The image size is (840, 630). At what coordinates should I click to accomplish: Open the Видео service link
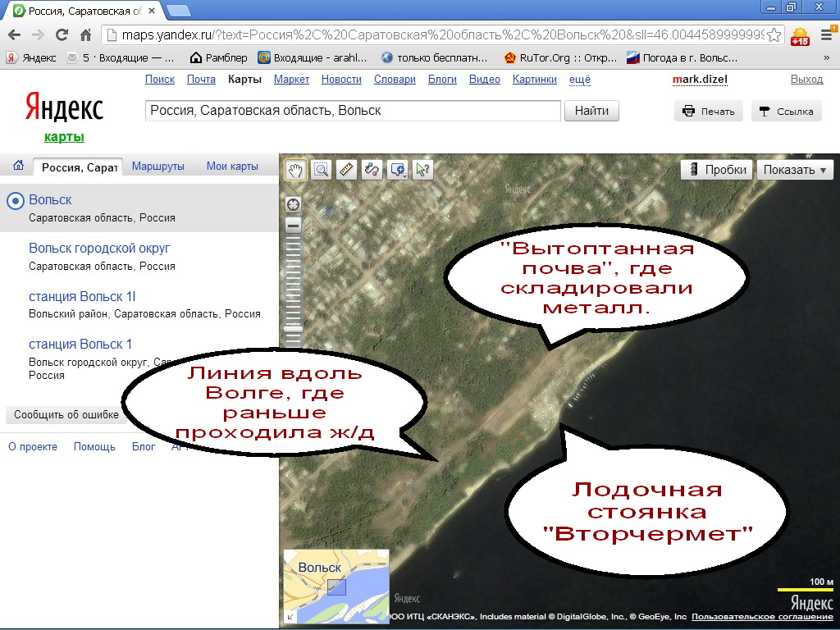[x=485, y=80]
